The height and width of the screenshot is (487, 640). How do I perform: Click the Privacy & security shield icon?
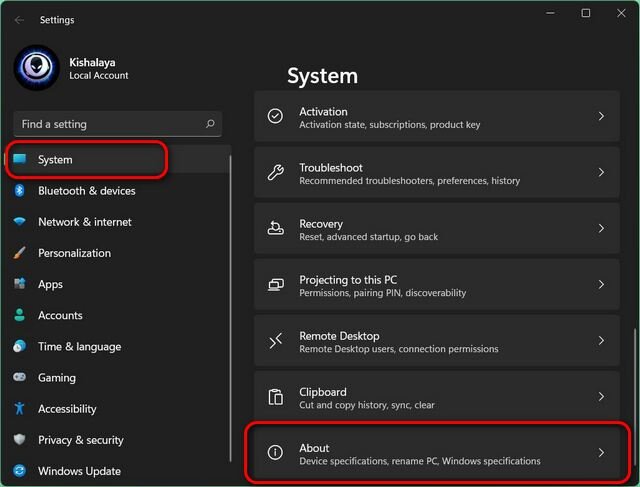pos(19,440)
